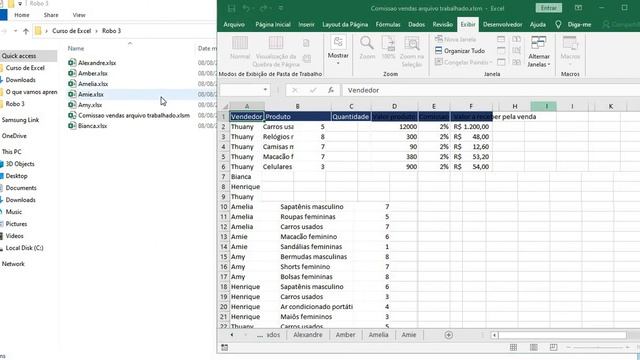
Task: Switch to Página Inicial tab
Action: coord(273,24)
